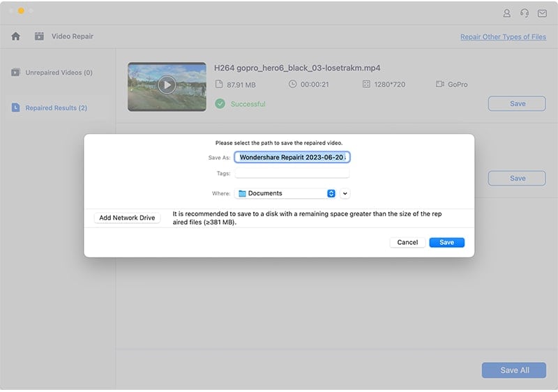Click the Documents location dropdown
Screen dimensions: 558x392
285,193
